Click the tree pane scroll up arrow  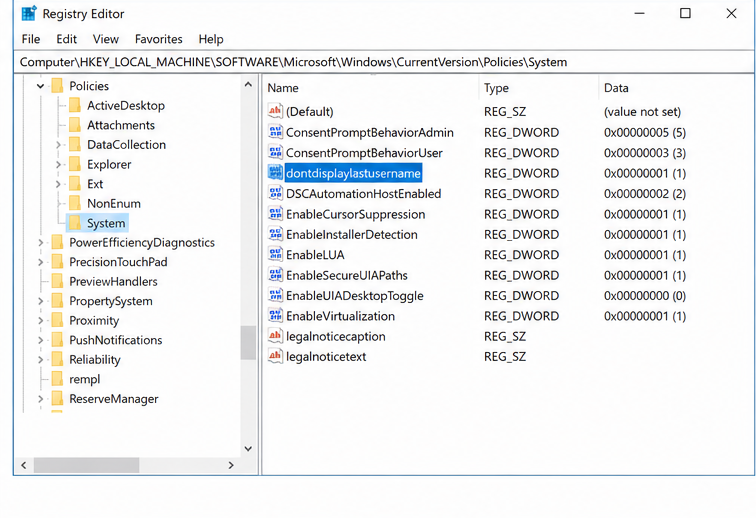point(248,84)
